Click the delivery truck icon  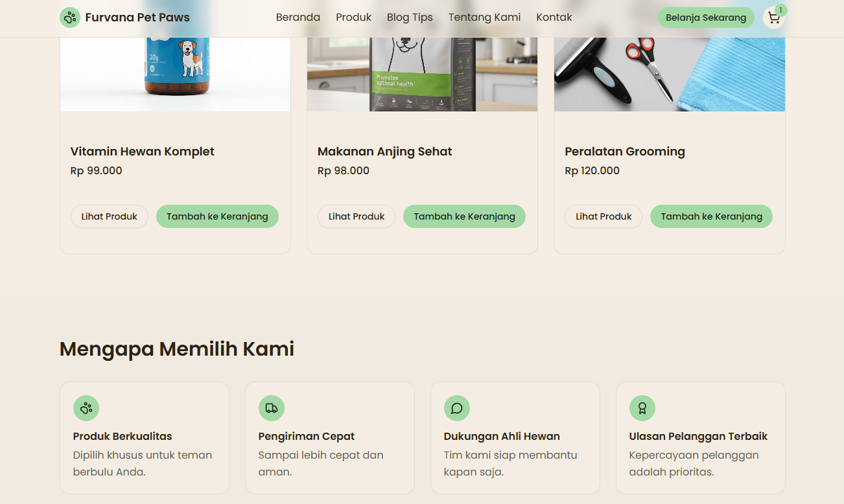pos(272,408)
